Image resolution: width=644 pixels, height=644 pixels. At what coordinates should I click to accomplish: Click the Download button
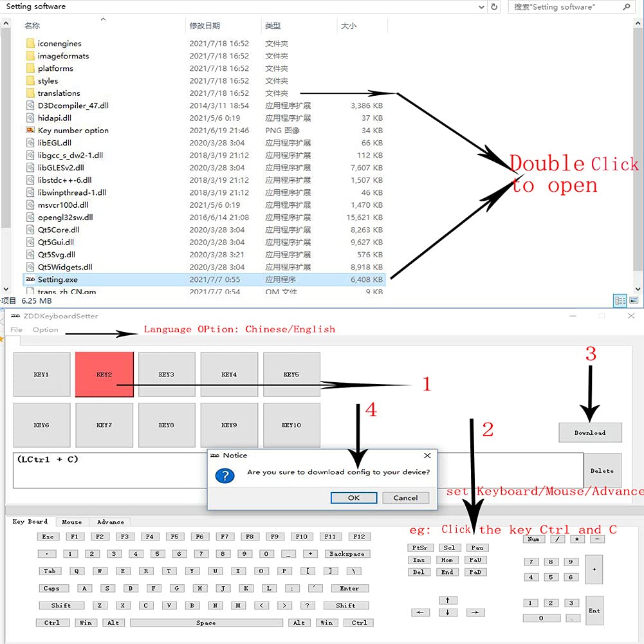[590, 433]
